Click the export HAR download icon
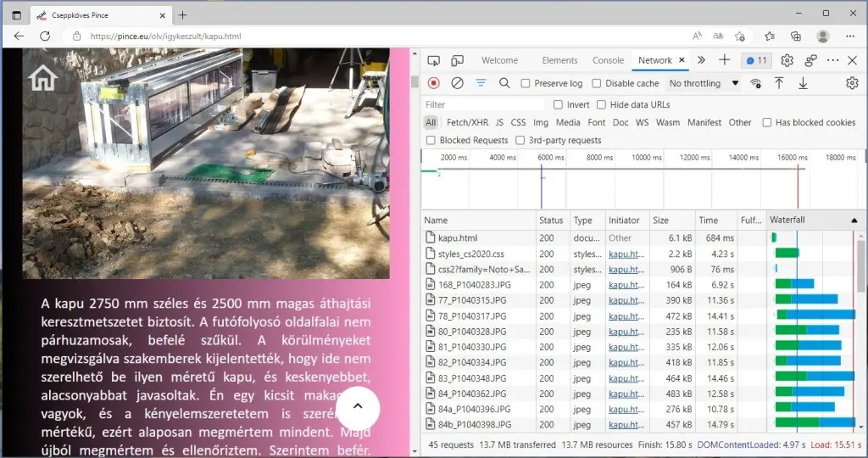Image resolution: width=868 pixels, height=458 pixels. point(803,83)
